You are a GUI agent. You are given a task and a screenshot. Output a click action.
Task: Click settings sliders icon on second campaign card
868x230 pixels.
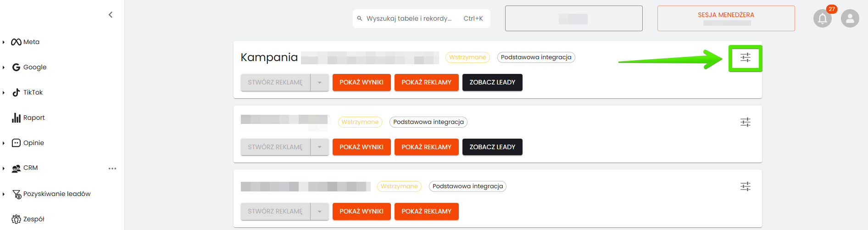pyautogui.click(x=746, y=122)
